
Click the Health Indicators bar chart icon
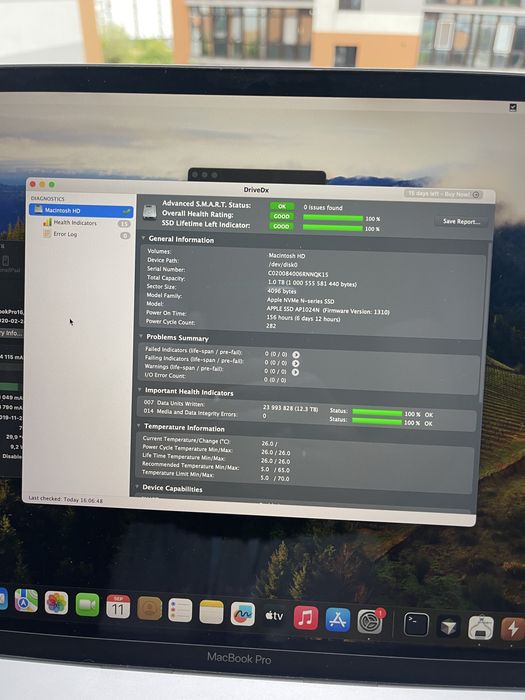(x=47, y=222)
